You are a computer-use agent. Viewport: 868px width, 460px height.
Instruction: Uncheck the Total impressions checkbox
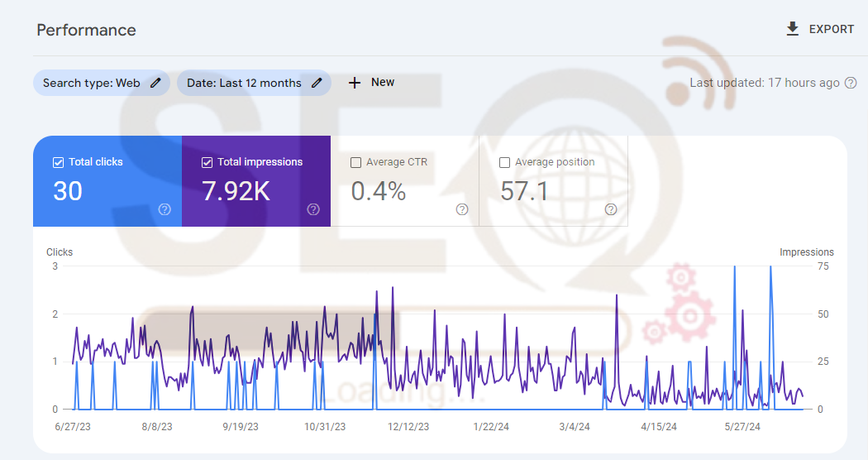coord(207,162)
